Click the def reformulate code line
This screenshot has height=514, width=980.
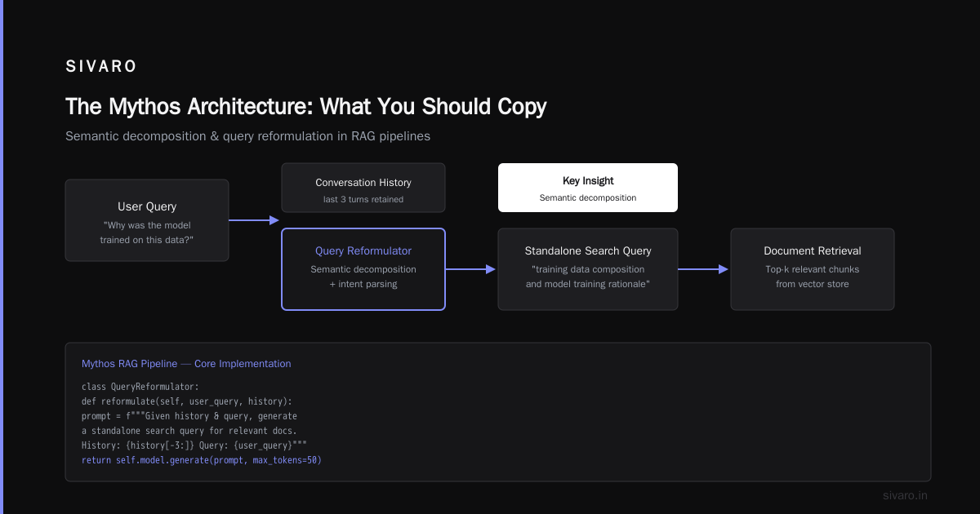point(187,401)
